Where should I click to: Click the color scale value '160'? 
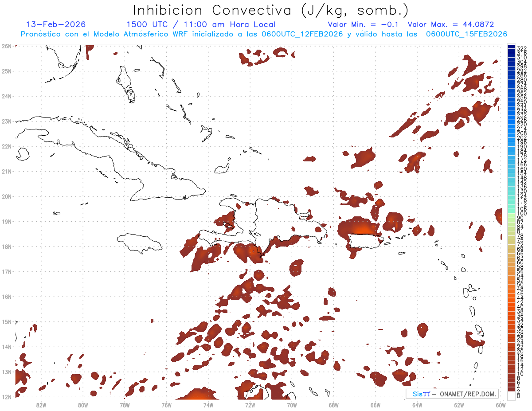pyautogui.click(x=522, y=169)
